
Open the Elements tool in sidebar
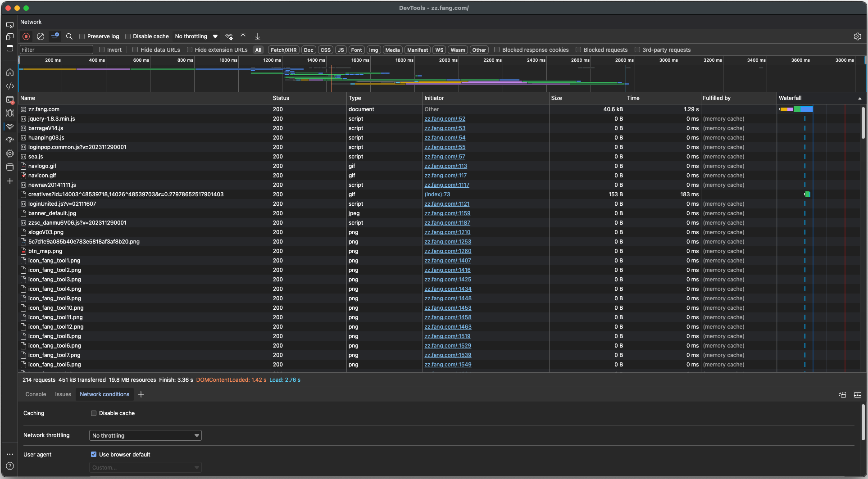[x=10, y=86]
